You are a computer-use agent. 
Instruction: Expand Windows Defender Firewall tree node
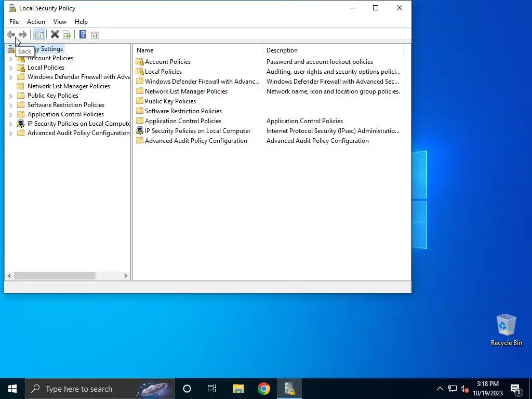[10, 77]
